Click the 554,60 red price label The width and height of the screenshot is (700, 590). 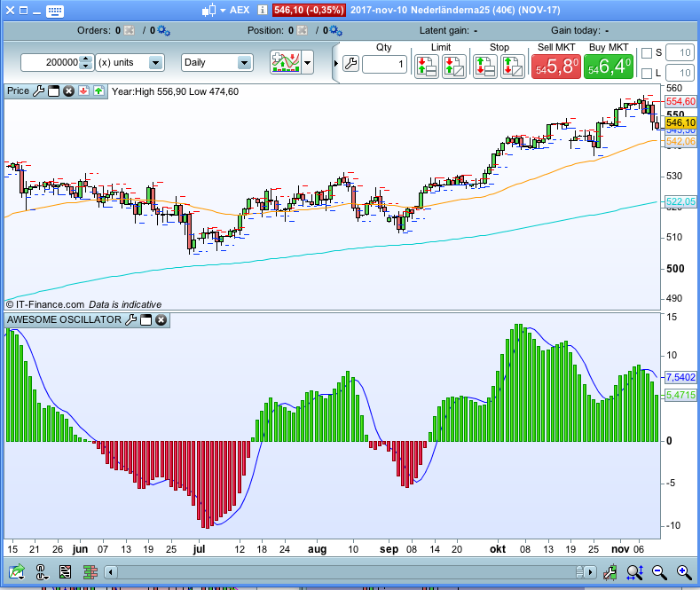click(x=680, y=101)
